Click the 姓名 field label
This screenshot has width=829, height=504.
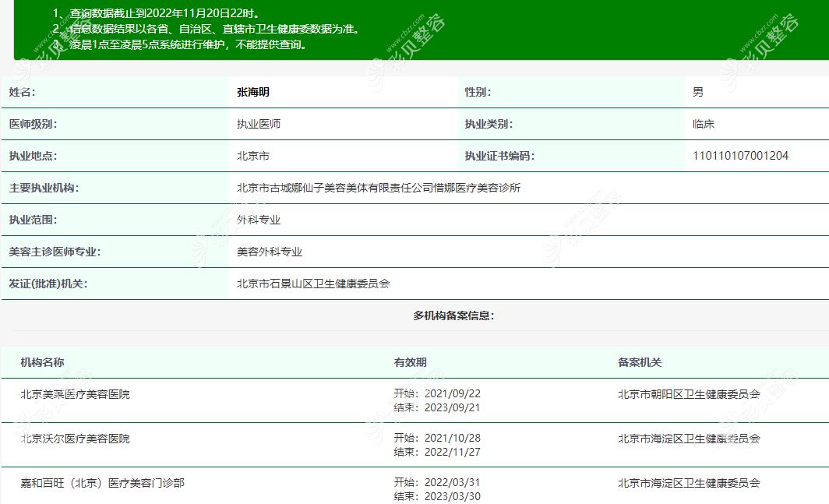[22, 92]
